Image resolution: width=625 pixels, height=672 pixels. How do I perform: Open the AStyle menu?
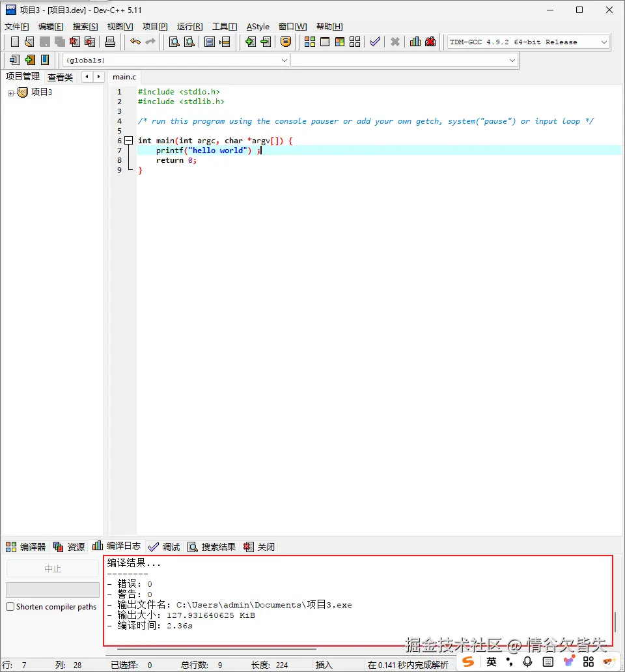(258, 27)
